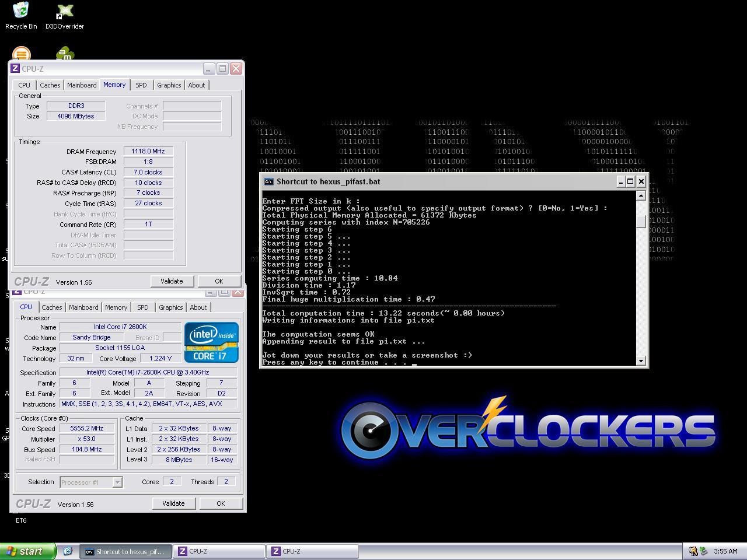This screenshot has height=560, width=747.
Task: Click the Package Socket 1155 LGA field
Action: click(x=120, y=348)
